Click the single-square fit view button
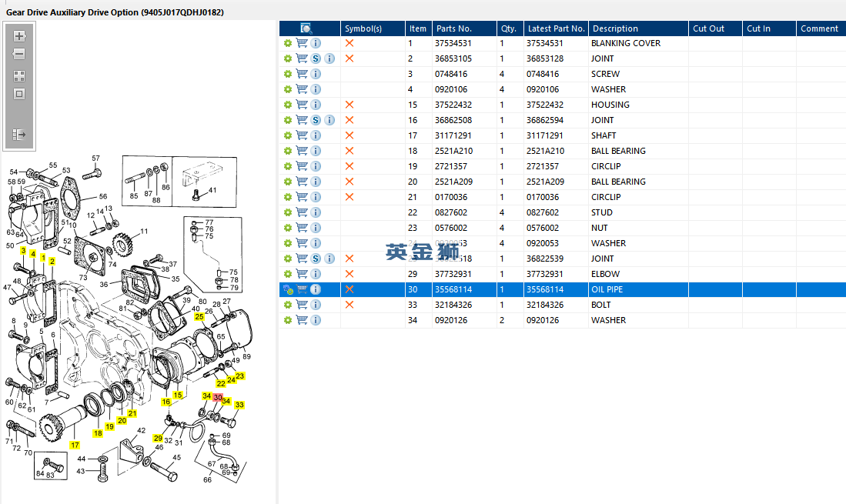 point(19,94)
